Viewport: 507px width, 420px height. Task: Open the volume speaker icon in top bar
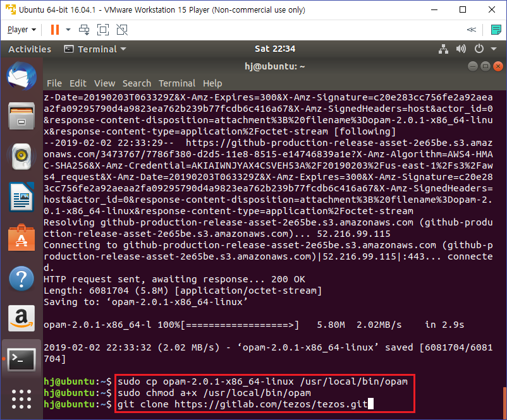461,49
